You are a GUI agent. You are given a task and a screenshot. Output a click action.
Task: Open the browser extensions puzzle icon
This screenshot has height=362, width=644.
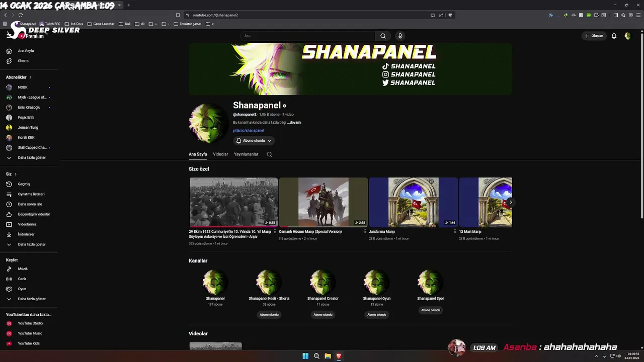pyautogui.click(x=596, y=15)
